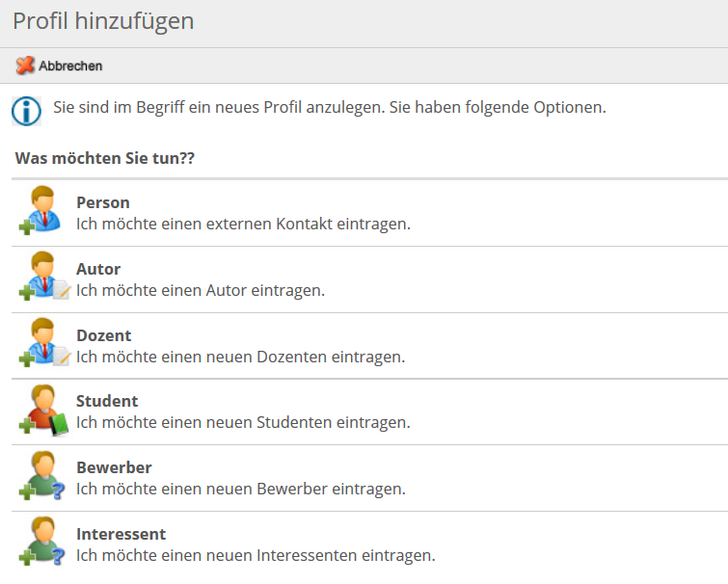Click the blue info icon

26,112
